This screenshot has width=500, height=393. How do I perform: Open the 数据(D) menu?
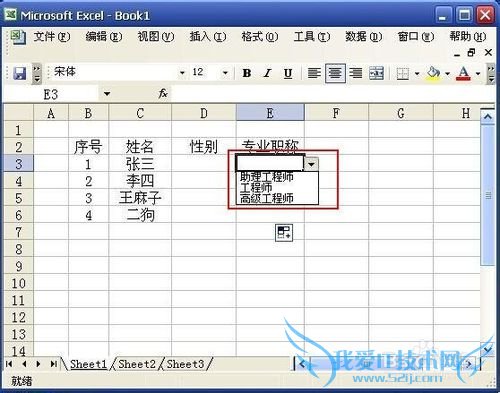(364, 36)
